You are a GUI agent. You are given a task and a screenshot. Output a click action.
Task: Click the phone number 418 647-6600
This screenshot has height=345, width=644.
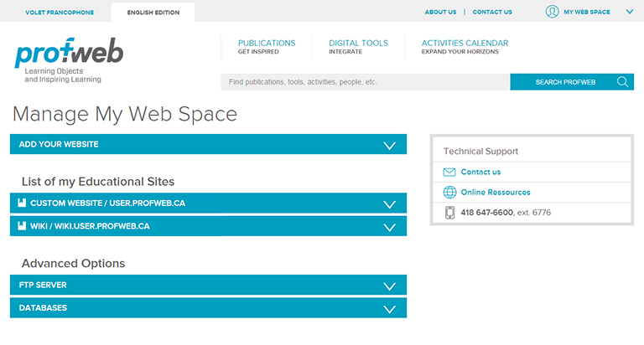pyautogui.click(x=486, y=213)
